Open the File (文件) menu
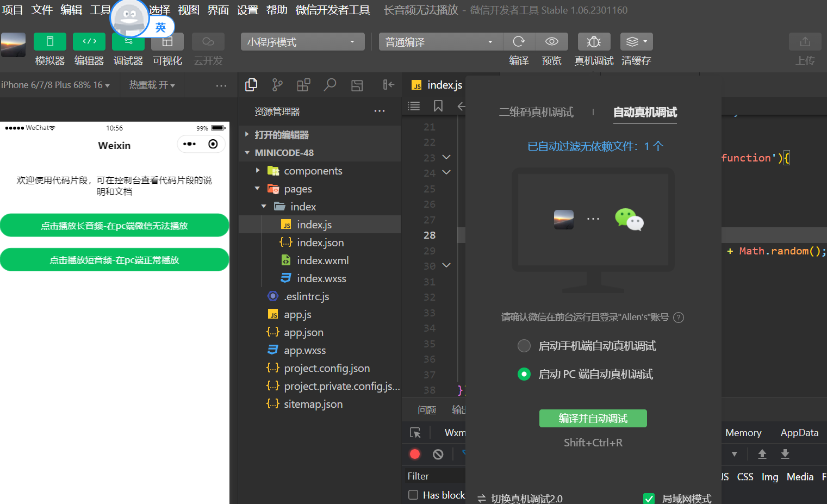 [42, 10]
